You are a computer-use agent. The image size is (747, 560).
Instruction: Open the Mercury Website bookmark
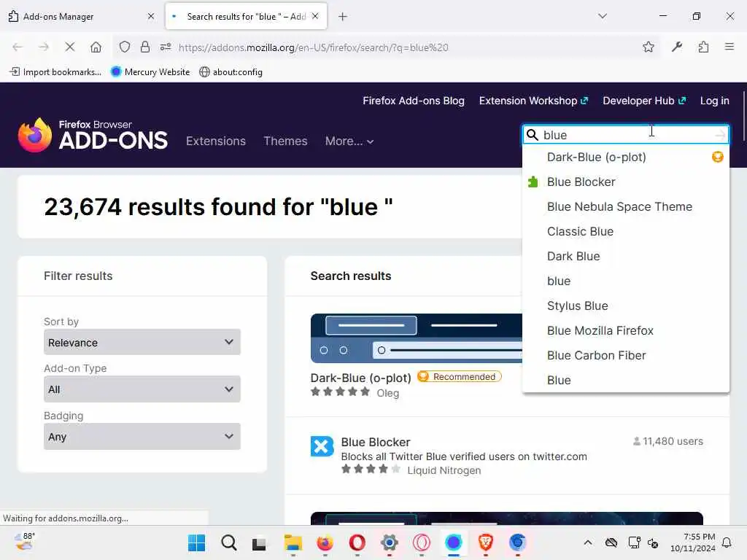coord(150,72)
